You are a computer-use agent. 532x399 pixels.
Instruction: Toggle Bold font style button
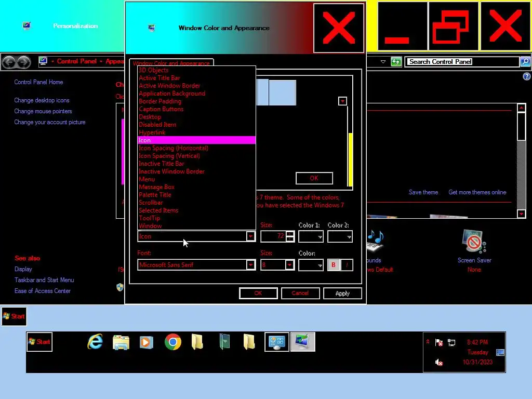click(x=334, y=265)
